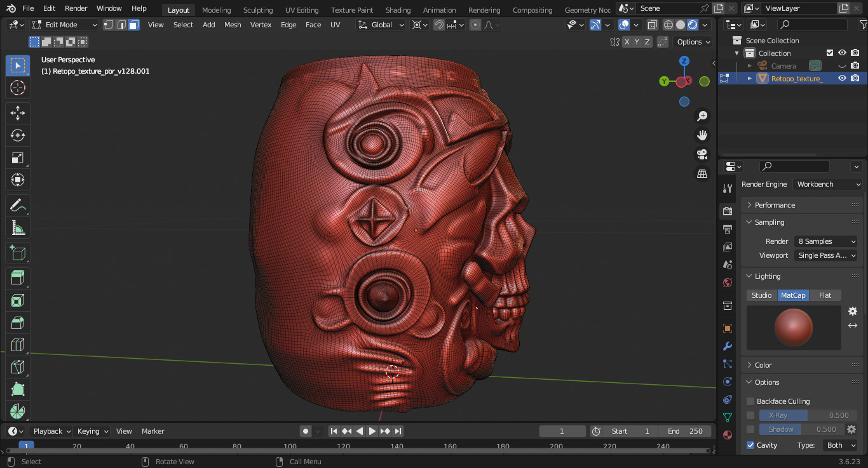The width and height of the screenshot is (868, 468).
Task: Switch to vertex select mode
Action: (x=109, y=25)
